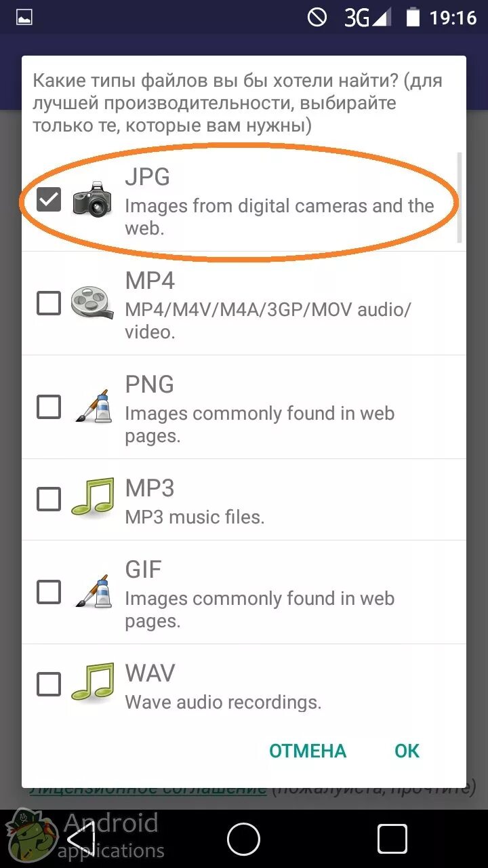Click the MP4 film reel icon
This screenshot has height=868, width=488.
click(x=92, y=303)
